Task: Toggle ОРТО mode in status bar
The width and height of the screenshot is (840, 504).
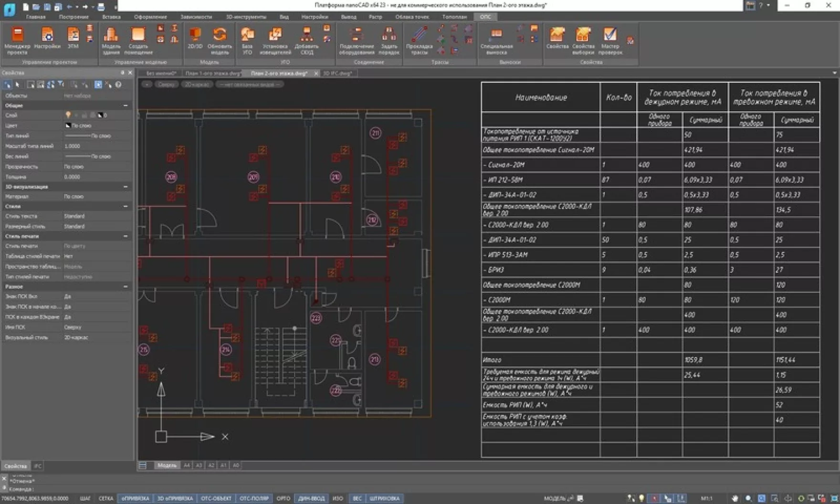Action: (x=283, y=498)
